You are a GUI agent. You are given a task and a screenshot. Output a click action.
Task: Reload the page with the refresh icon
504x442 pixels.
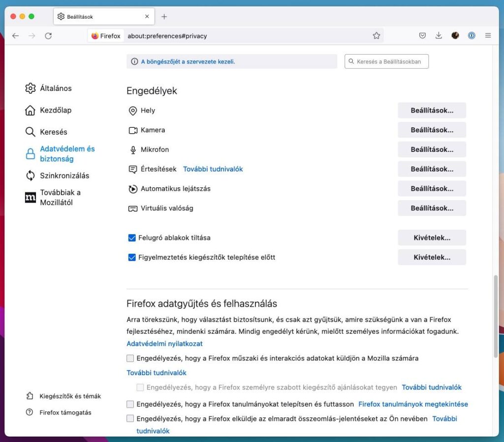pos(48,35)
